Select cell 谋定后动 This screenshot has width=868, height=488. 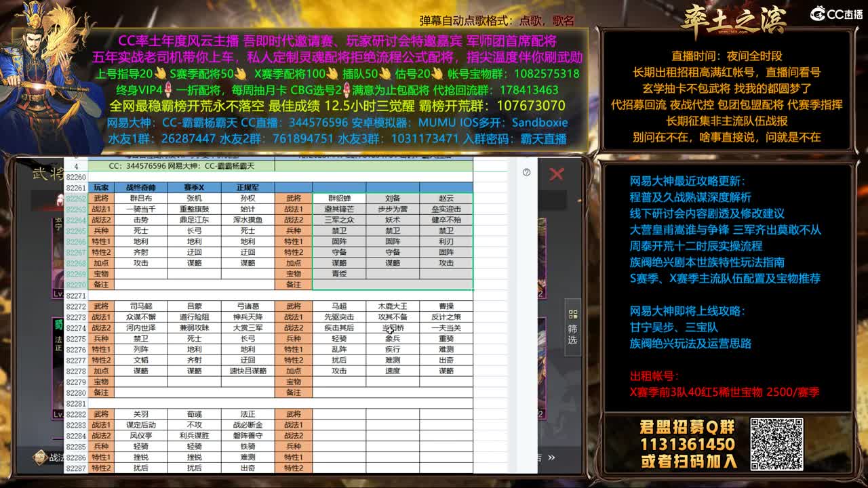pos(140,424)
